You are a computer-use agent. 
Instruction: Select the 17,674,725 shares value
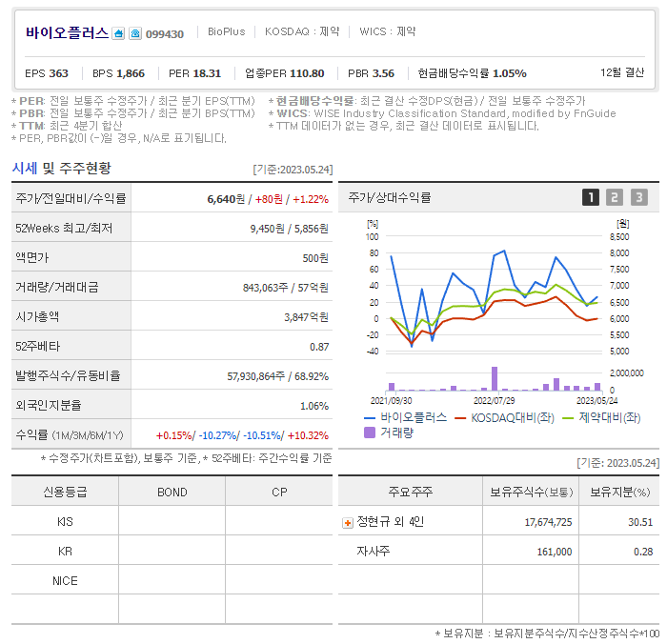(548, 522)
